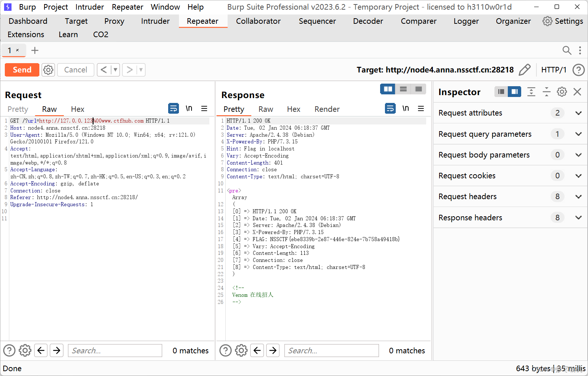This screenshot has height=376, width=588.
Task: Click response search help icon
Action: coord(225,350)
